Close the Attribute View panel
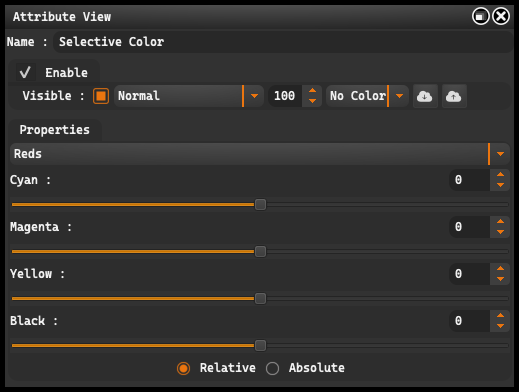Screen dimensions: 519x392 [x=501, y=16]
